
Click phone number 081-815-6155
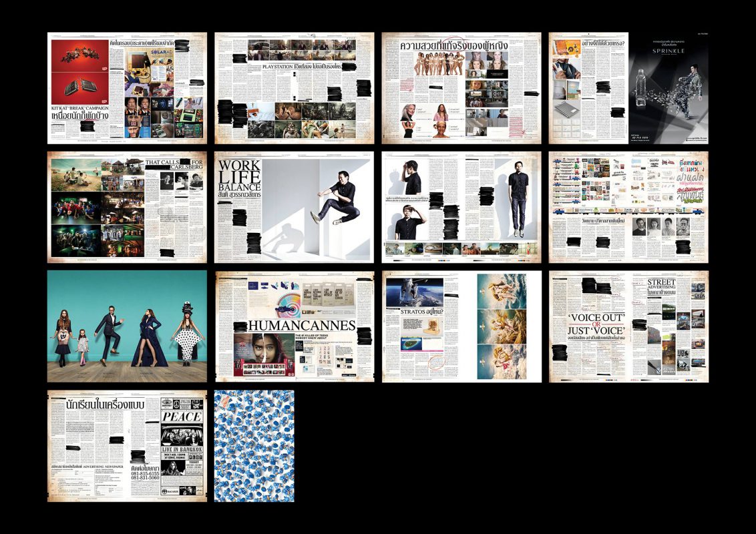point(145,474)
